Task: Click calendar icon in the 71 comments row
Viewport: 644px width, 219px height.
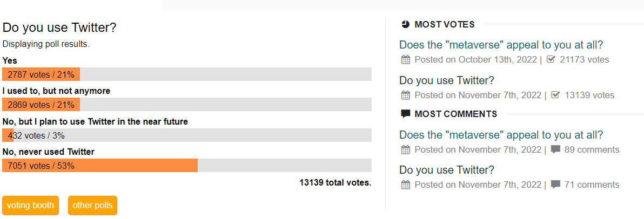Action: point(405,185)
